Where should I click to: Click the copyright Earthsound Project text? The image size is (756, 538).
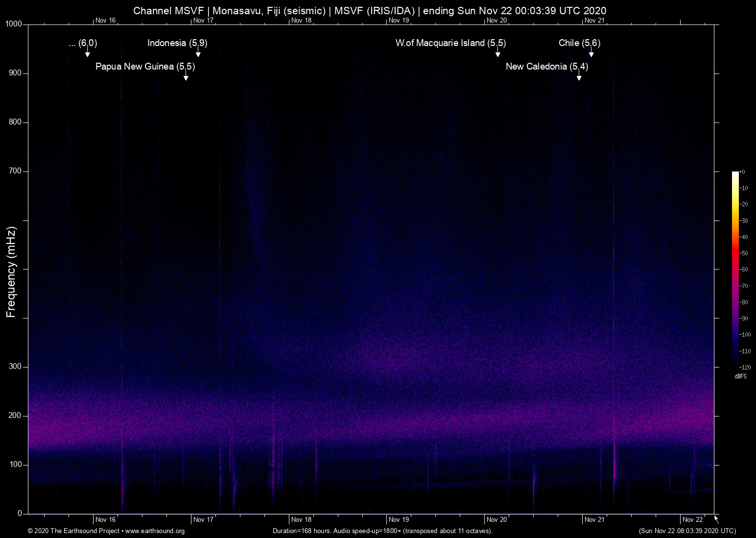tap(73, 531)
